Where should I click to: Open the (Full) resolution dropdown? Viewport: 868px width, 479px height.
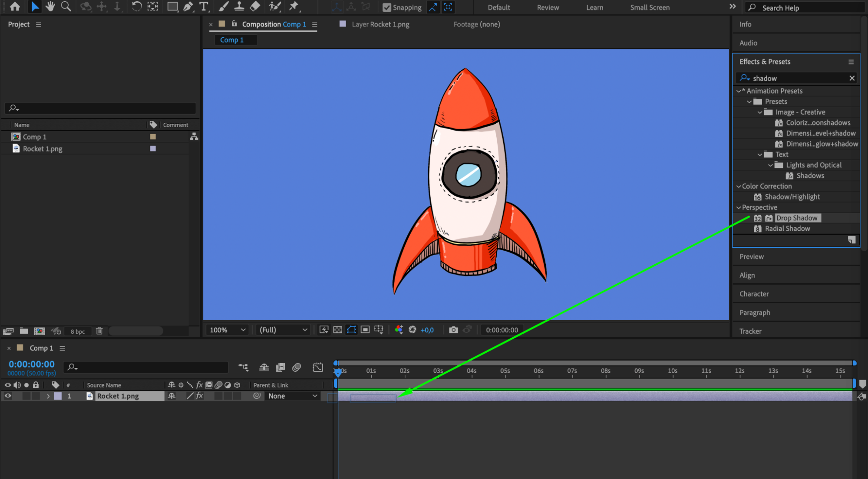[283, 330]
